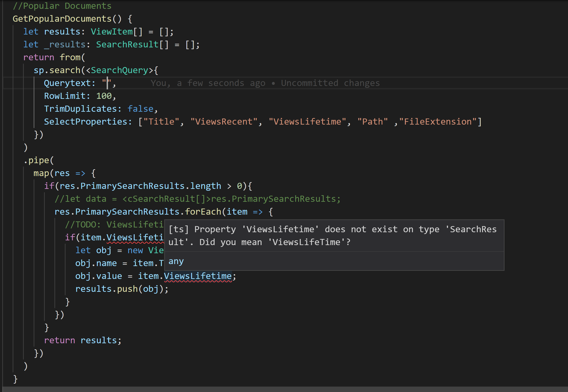Place cursor inside the empty Querytext string
The image size is (568, 392).
(108, 83)
